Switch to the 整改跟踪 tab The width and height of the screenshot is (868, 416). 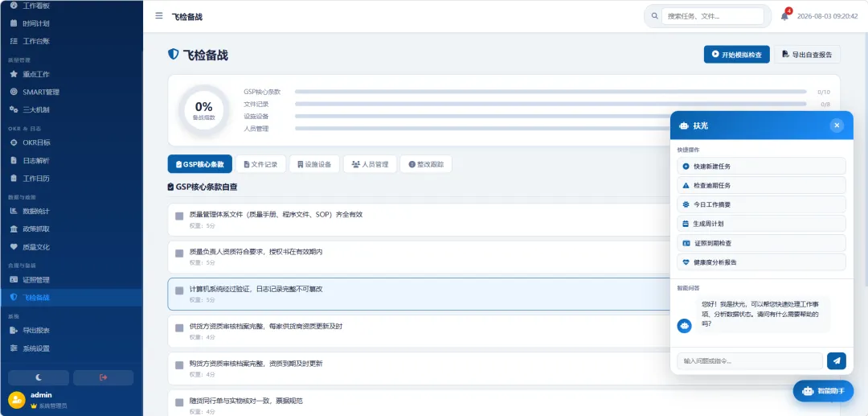pyautogui.click(x=426, y=164)
